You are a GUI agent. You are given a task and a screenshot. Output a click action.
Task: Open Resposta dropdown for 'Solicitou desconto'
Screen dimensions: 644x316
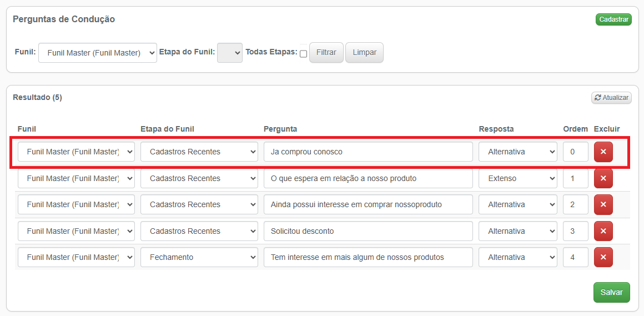[x=517, y=231]
